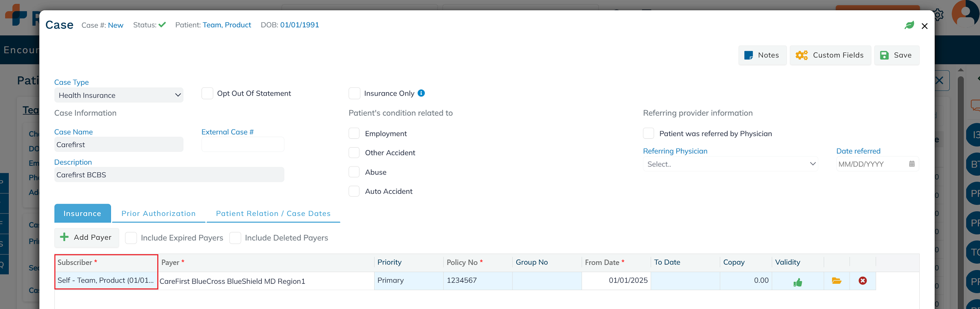The image size is (980, 309).
Task: Open the Referring Physician select list
Action: [730, 164]
